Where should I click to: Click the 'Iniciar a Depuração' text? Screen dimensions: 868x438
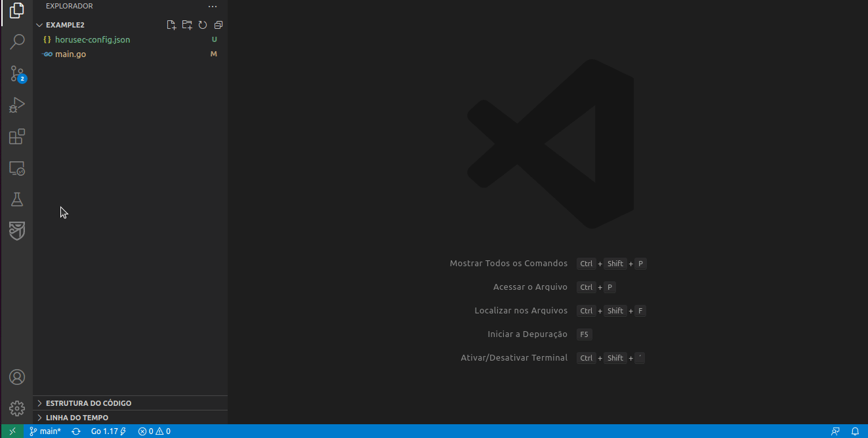pos(527,334)
